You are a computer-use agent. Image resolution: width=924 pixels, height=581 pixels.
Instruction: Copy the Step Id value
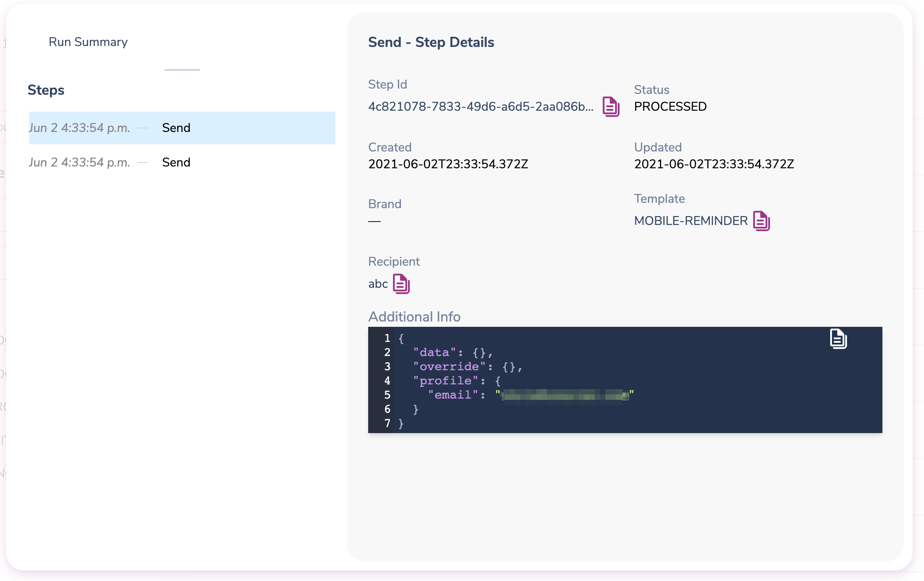click(611, 107)
